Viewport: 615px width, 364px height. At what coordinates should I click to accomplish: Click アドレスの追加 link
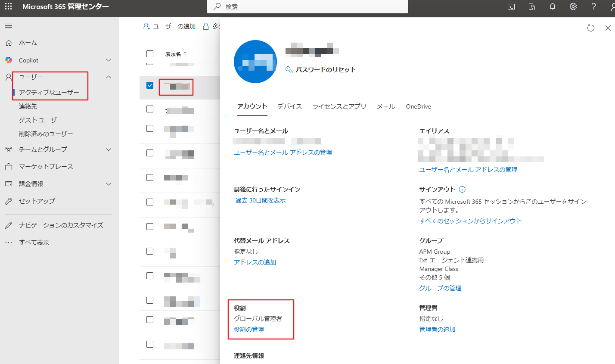point(255,262)
